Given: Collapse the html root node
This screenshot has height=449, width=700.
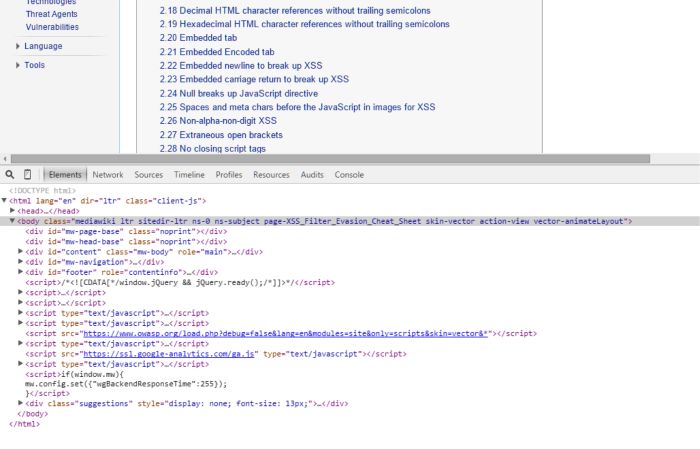Looking at the screenshot, I should tap(4, 200).
